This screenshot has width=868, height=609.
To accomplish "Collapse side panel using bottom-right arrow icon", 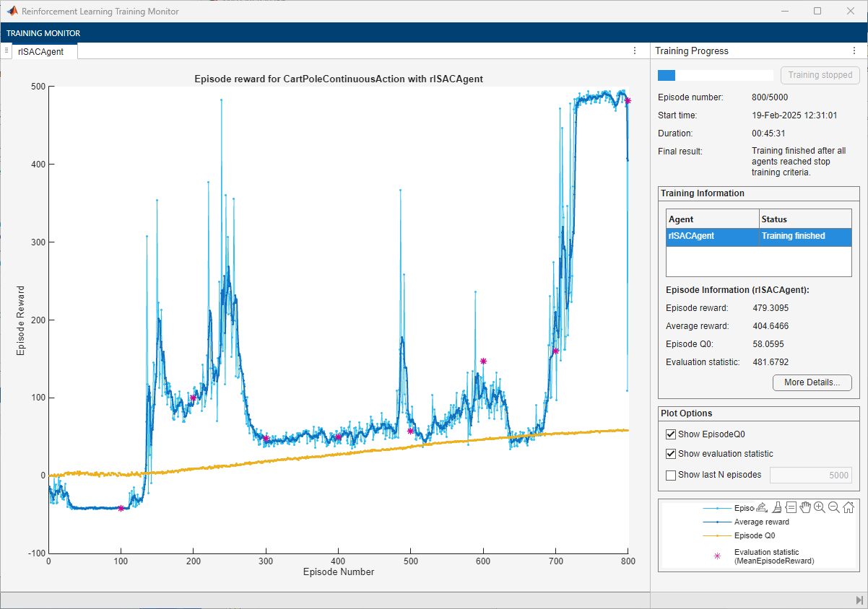I will coord(859,600).
